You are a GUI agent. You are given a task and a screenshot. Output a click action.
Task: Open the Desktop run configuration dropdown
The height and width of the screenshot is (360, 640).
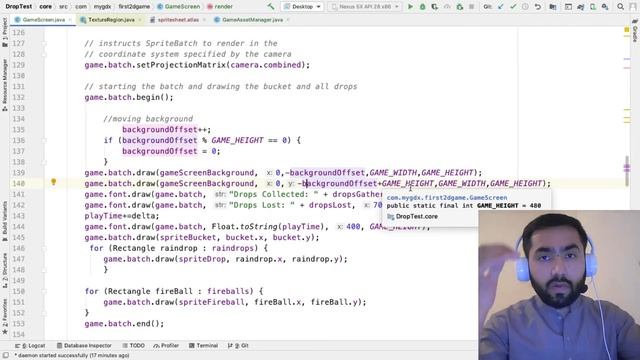302,7
